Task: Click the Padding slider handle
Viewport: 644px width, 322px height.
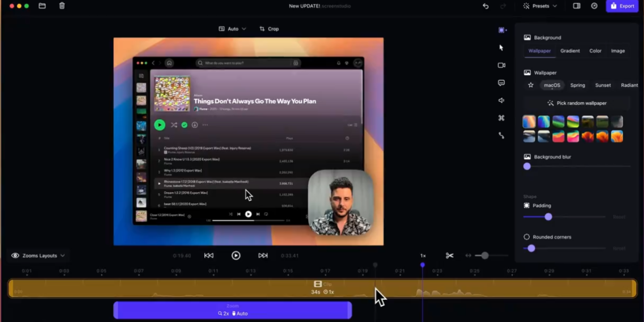Action: tap(548, 217)
